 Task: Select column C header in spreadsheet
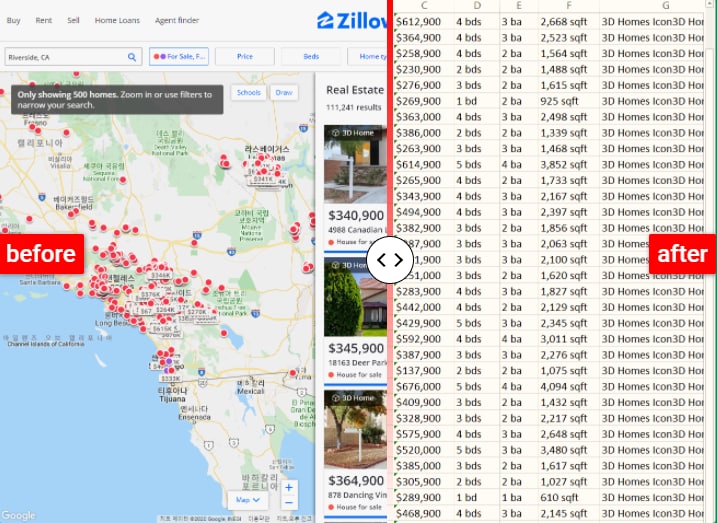point(424,5)
